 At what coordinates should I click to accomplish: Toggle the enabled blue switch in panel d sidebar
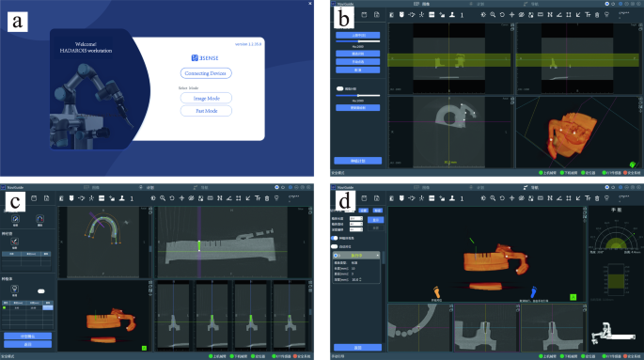[x=335, y=238]
